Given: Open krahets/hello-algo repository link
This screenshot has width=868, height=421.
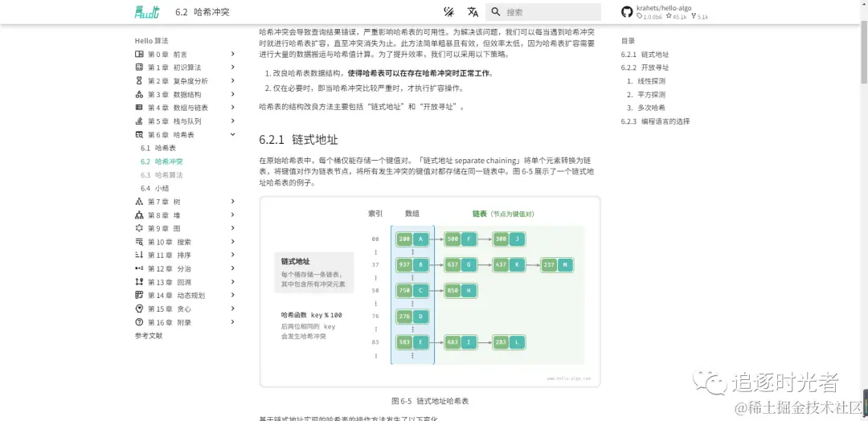Looking at the screenshot, I should tap(664, 8).
